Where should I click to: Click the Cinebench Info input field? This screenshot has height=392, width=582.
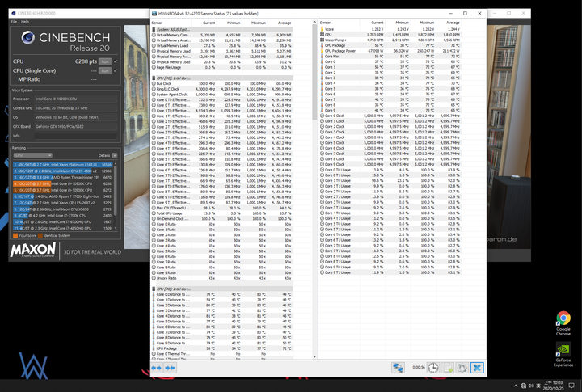point(76,136)
